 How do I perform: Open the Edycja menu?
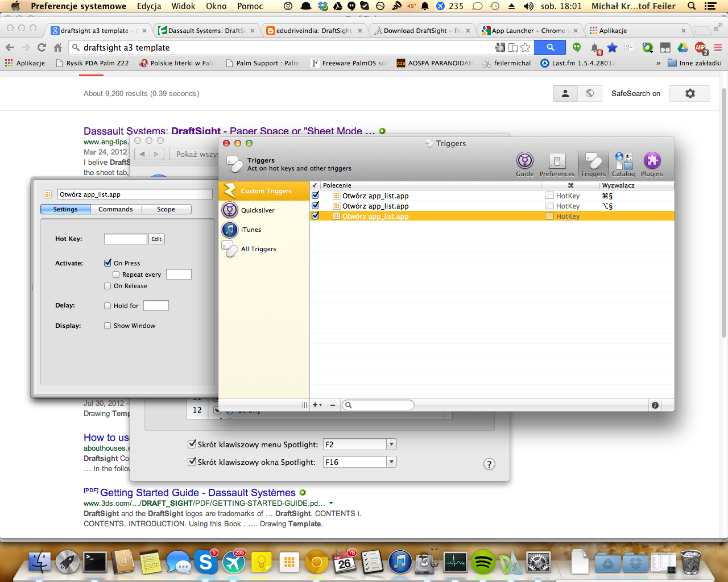(x=149, y=6)
